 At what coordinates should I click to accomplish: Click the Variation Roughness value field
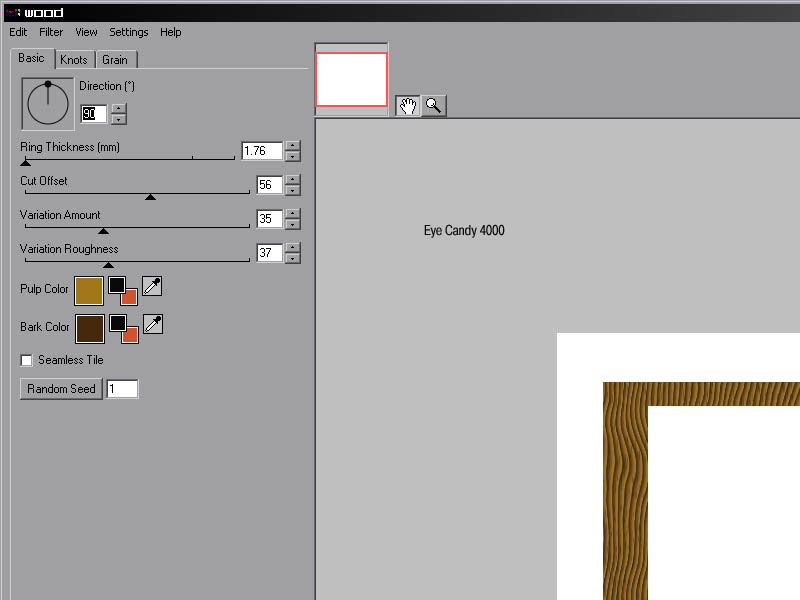269,253
